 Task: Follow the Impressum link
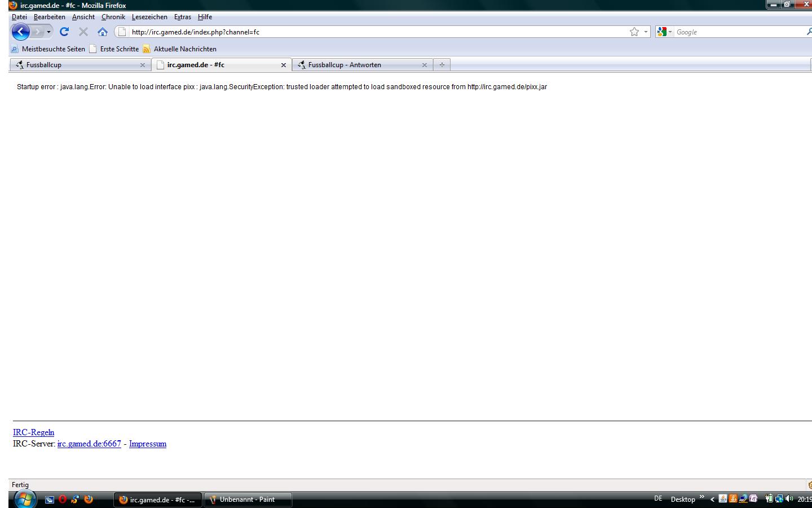(x=147, y=444)
